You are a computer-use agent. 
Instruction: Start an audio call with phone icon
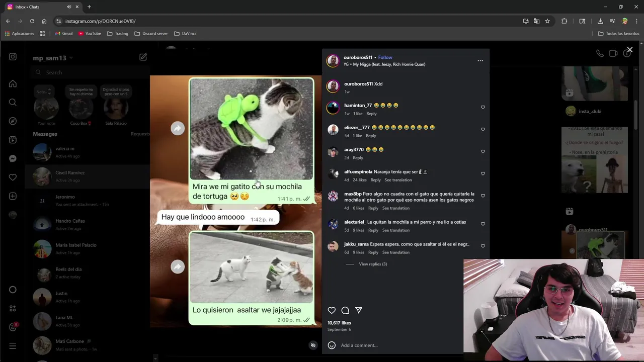tap(600, 53)
